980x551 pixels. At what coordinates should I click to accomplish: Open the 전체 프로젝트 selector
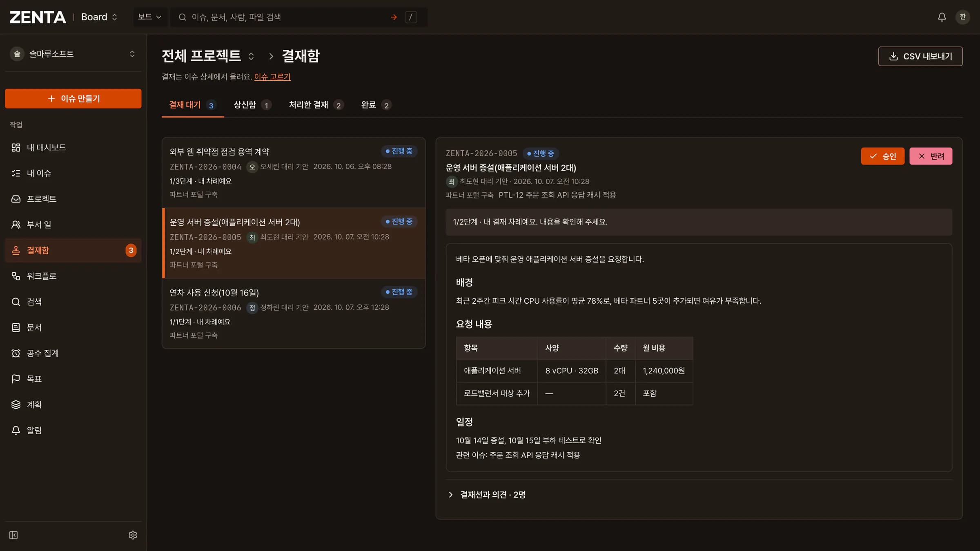tap(208, 56)
